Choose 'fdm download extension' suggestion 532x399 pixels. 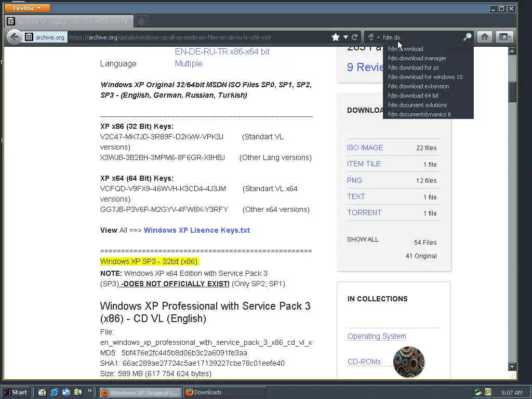[x=428, y=86]
